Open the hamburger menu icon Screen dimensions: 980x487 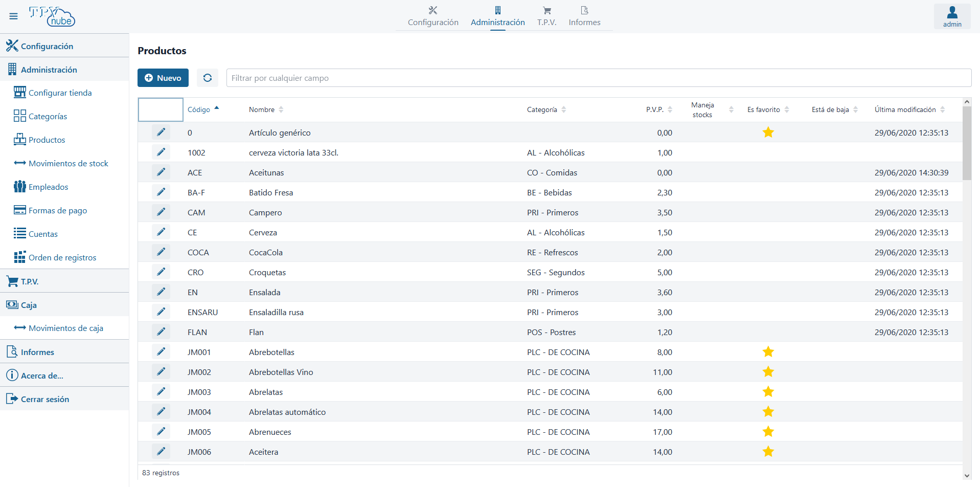coord(13,16)
